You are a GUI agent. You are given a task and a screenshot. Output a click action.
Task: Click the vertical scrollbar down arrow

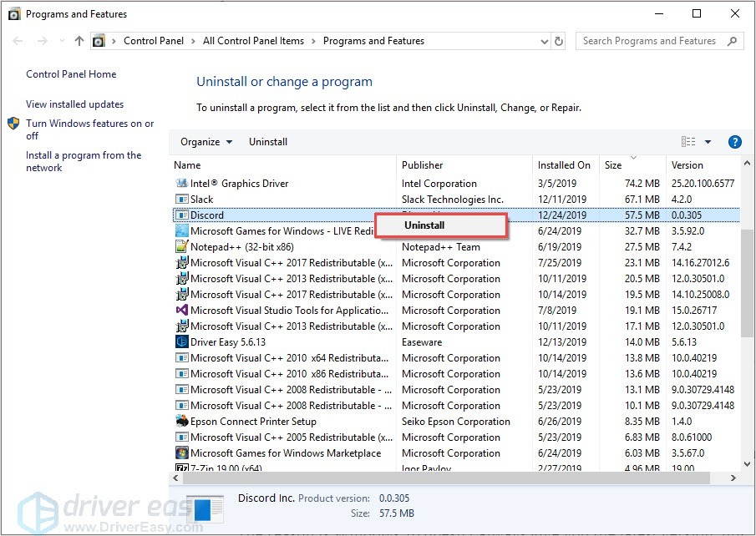[747, 463]
